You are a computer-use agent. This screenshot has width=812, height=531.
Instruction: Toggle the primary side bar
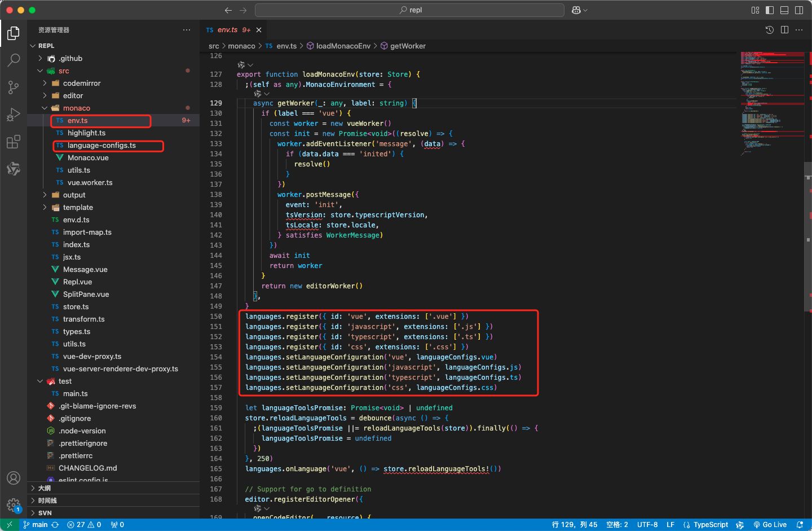pyautogui.click(x=770, y=10)
